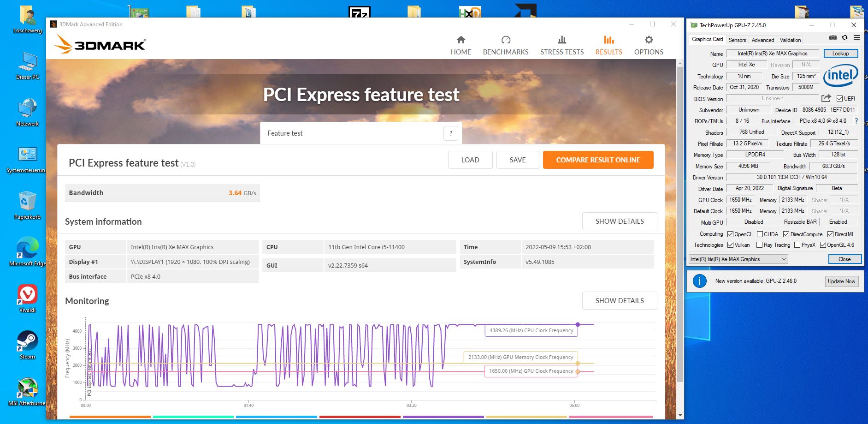Toggle Vulkan checkbox
Viewport: 868px width, 424px height.
coord(730,245)
